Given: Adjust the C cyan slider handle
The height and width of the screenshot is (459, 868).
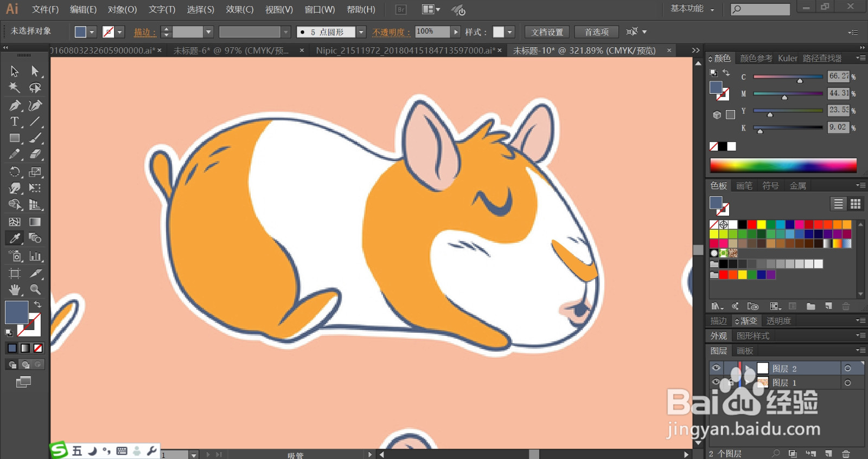Looking at the screenshot, I should pyautogui.click(x=800, y=81).
